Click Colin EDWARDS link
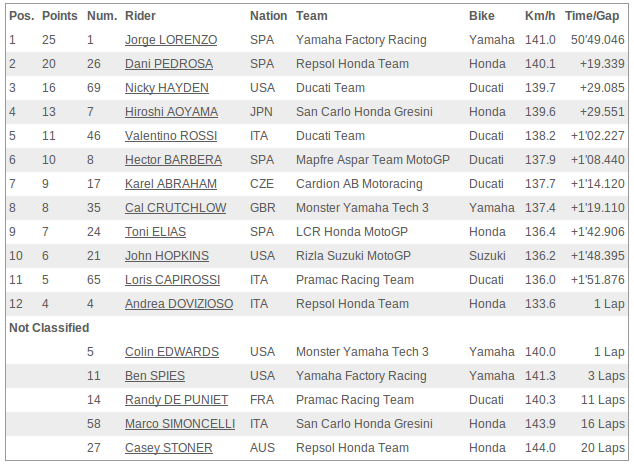This screenshot has height=464, width=634. (172, 352)
